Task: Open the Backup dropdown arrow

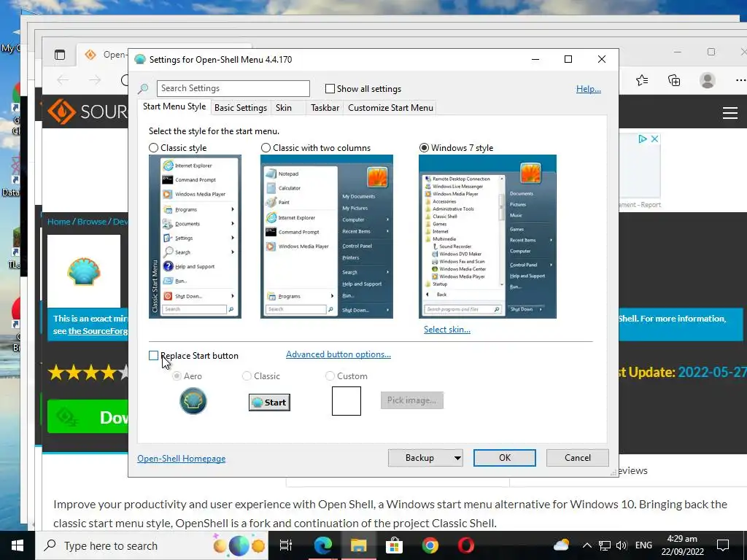Action: [457, 458]
